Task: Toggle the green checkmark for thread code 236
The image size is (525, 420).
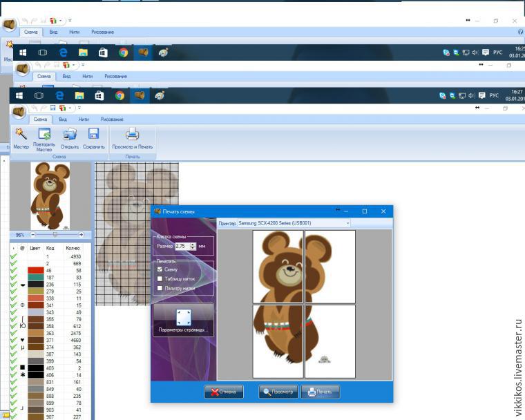Action: 13,285
